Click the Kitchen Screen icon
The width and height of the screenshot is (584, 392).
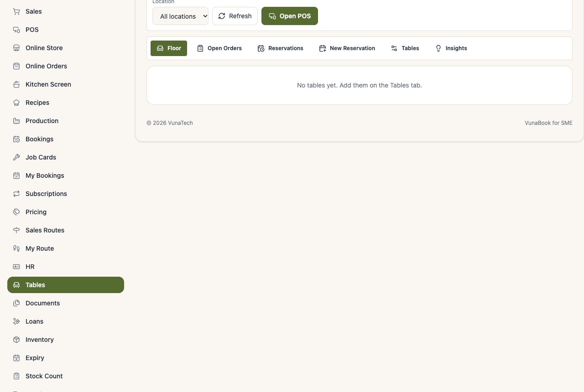(x=16, y=84)
